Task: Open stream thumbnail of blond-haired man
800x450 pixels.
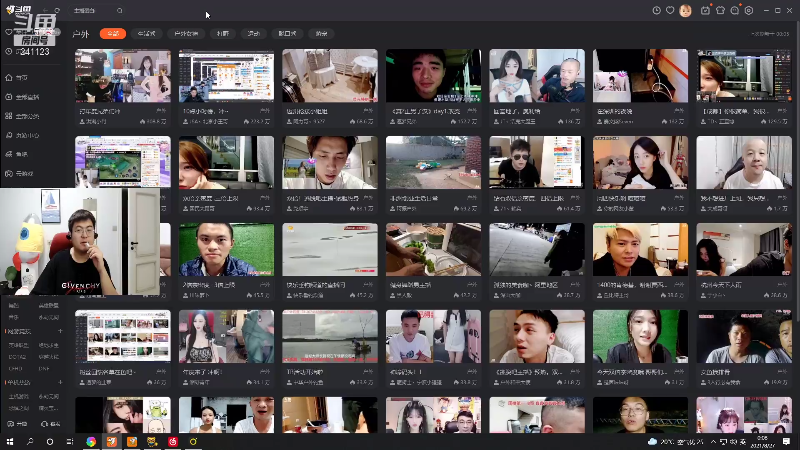Action: click(x=640, y=249)
